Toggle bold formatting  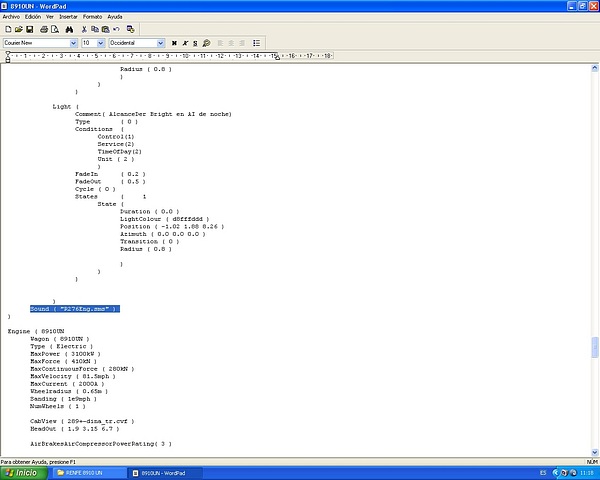174,43
